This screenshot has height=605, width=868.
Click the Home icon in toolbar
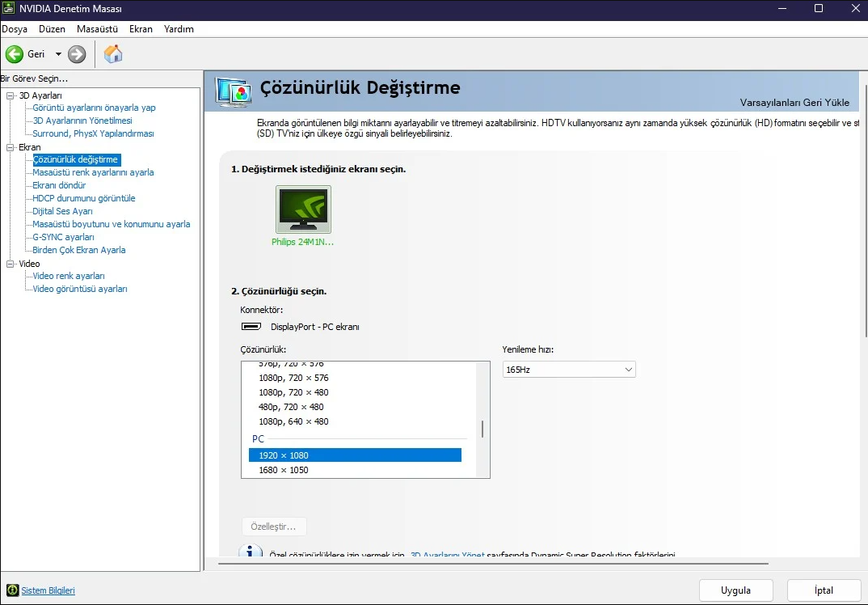point(114,54)
